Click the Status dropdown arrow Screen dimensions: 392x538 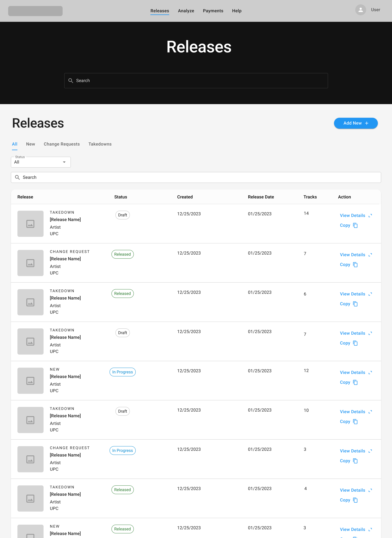[x=64, y=162]
